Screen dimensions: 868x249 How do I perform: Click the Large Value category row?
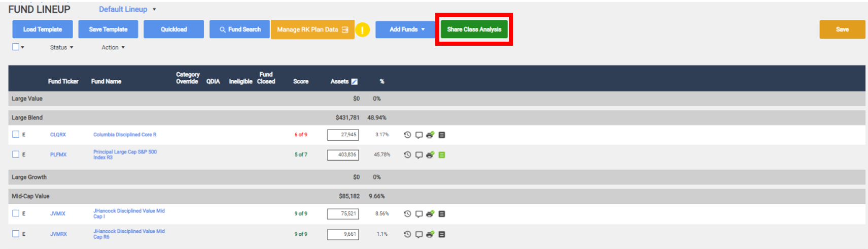pos(437,99)
